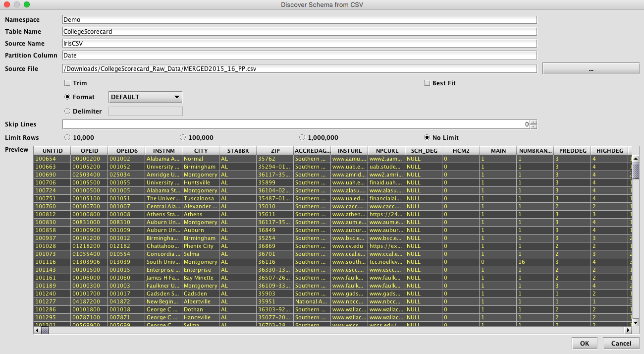Select the No Limit rows option
The image size is (644, 354).
427,137
